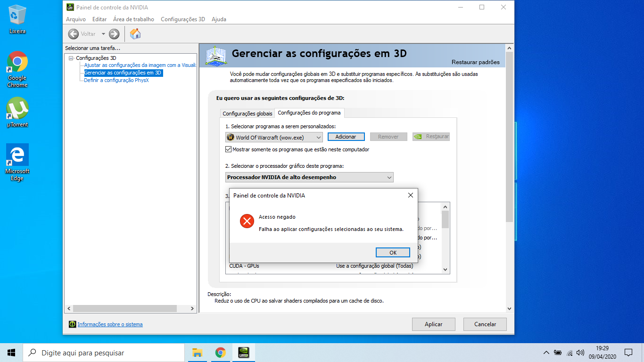
Task: Click the NVIDIA window title bar icon
Action: pos(70,7)
